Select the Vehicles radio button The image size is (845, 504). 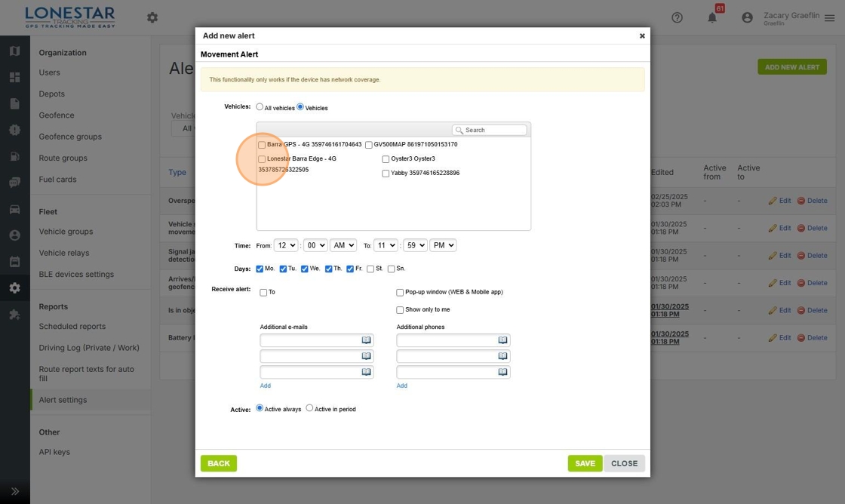tap(300, 106)
